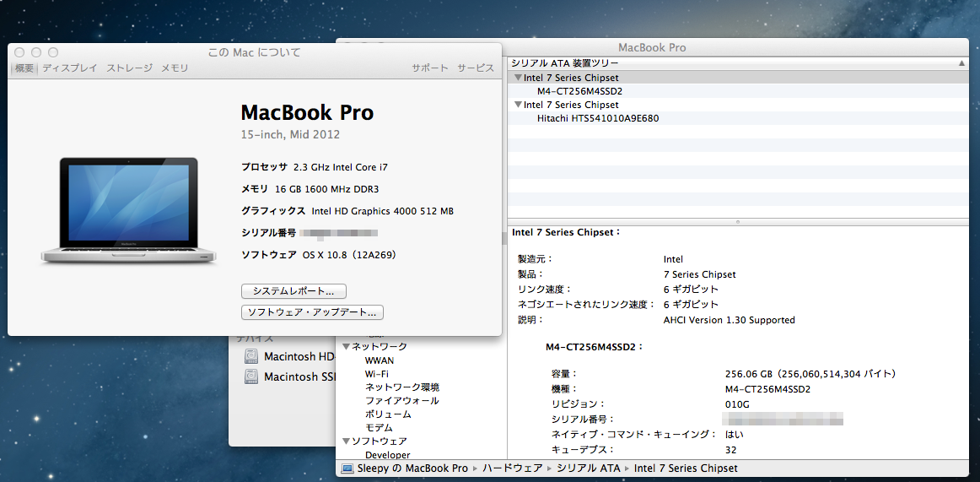Select Developer in the sidebar

click(387, 455)
